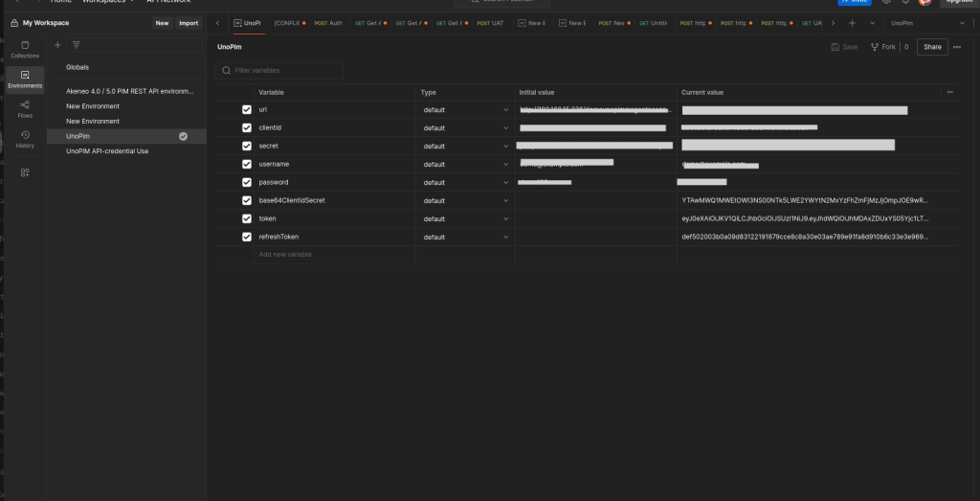
Task: Click the configure sidebar grid-plus icon
Action: point(25,172)
